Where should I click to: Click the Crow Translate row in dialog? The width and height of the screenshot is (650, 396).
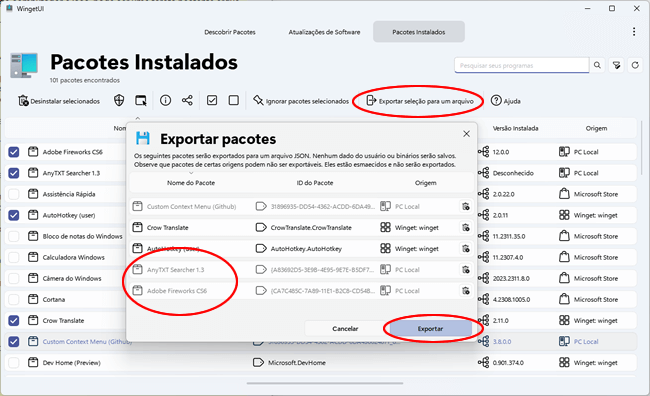[x=301, y=227]
